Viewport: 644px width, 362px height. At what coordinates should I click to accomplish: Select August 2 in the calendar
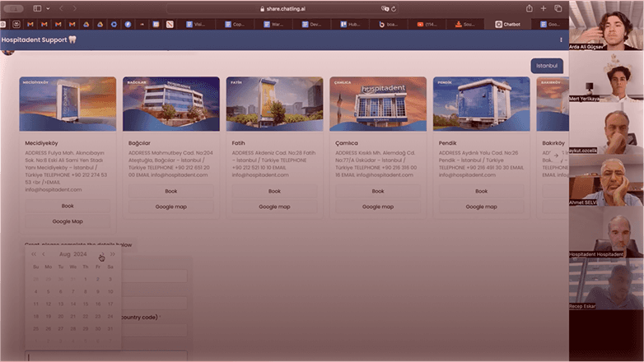[x=98, y=279]
